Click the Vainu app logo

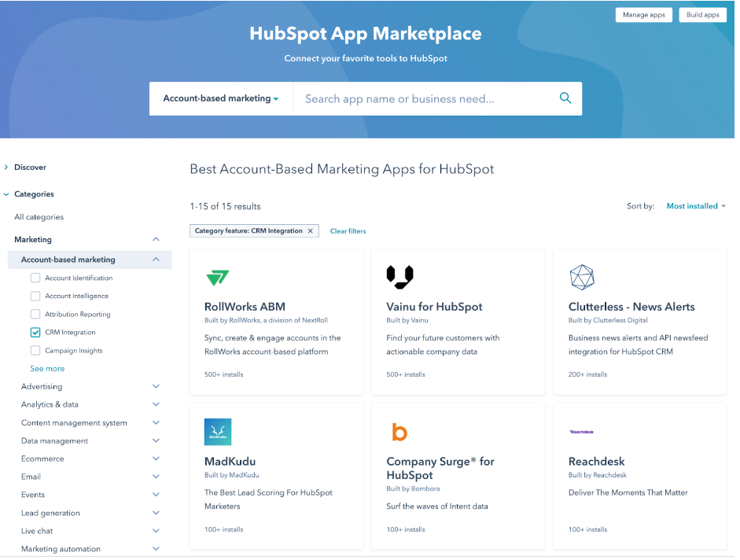[399, 277]
